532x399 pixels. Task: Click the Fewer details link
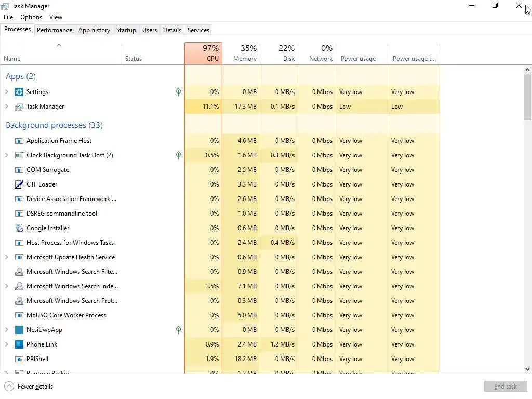pyautogui.click(x=35, y=387)
